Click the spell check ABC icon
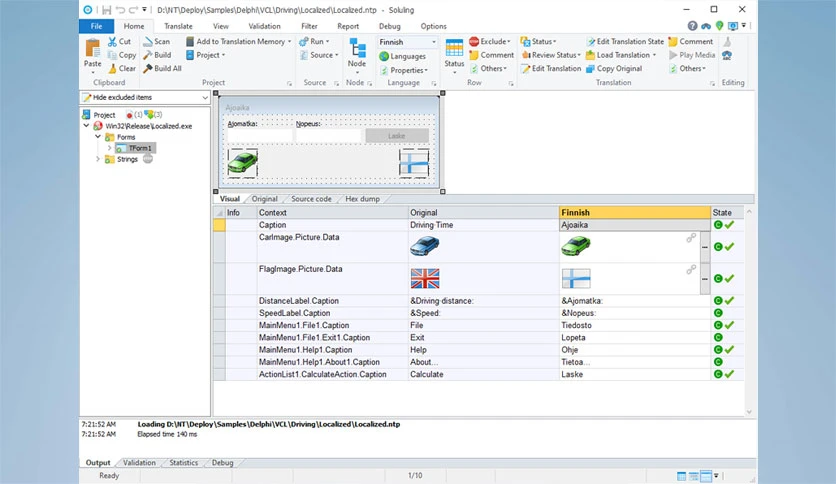Viewport: 836px width, 484px height. (x=727, y=55)
